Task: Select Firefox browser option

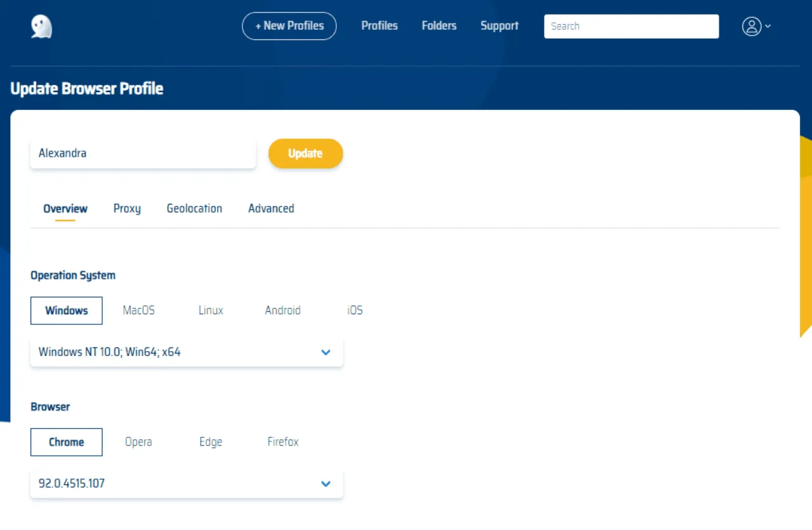Action: pos(283,442)
